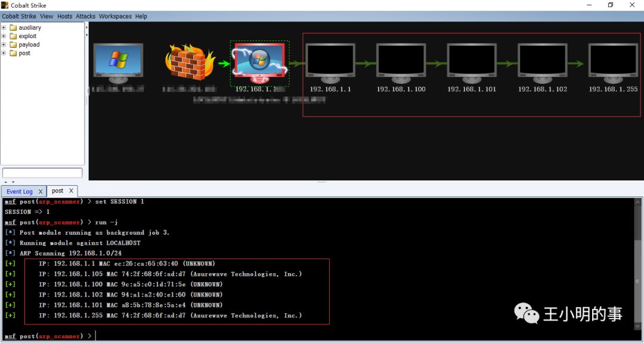Click the '192.168.1.101' host label

[x=472, y=89]
